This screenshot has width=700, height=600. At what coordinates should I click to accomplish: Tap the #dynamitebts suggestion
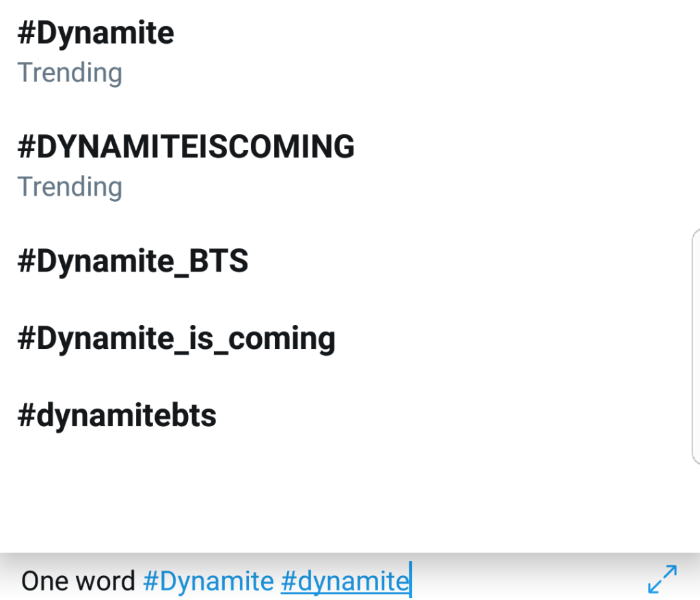117,415
